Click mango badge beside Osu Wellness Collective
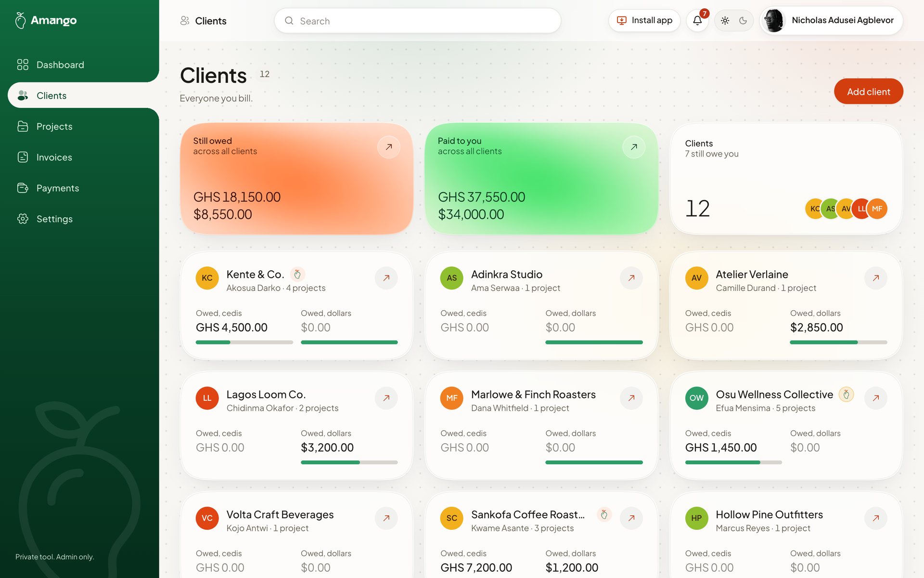The width and height of the screenshot is (924, 578). (846, 394)
